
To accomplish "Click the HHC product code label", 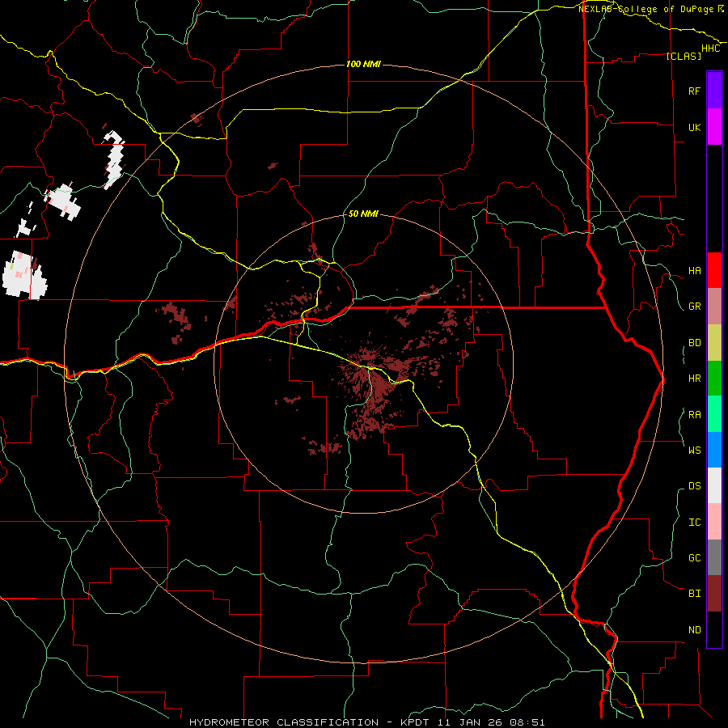I will [x=711, y=49].
